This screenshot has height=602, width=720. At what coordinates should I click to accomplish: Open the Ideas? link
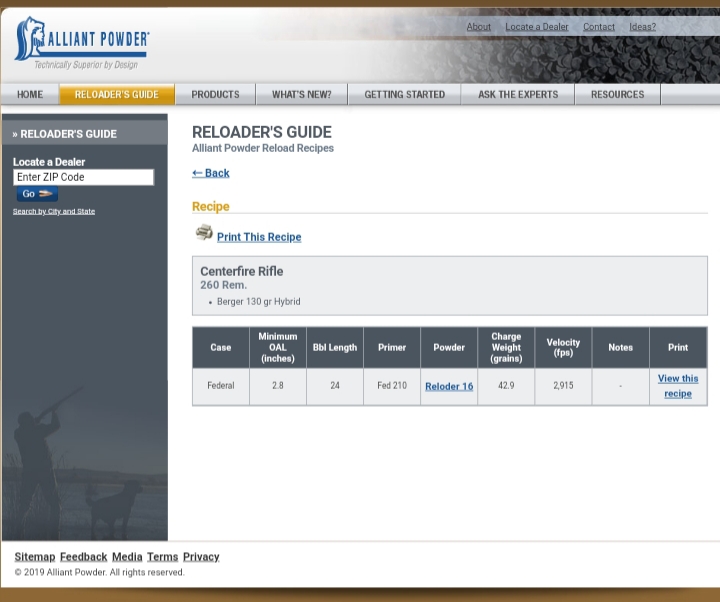pyautogui.click(x=642, y=27)
